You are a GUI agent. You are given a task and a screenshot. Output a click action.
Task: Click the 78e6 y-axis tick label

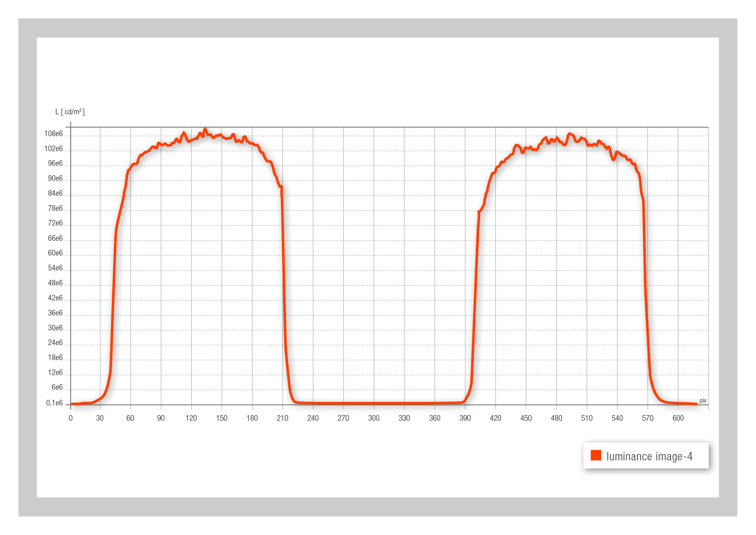point(55,208)
